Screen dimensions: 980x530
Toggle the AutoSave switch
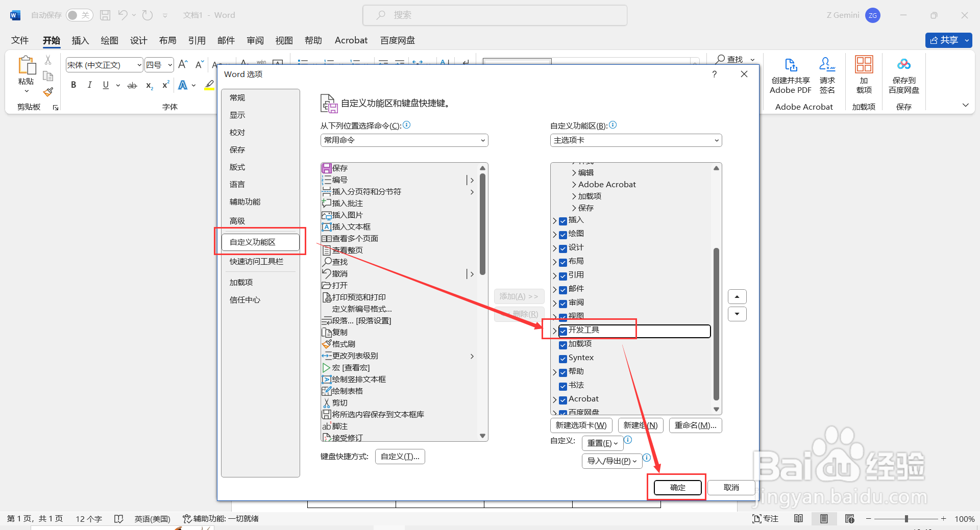click(x=79, y=15)
